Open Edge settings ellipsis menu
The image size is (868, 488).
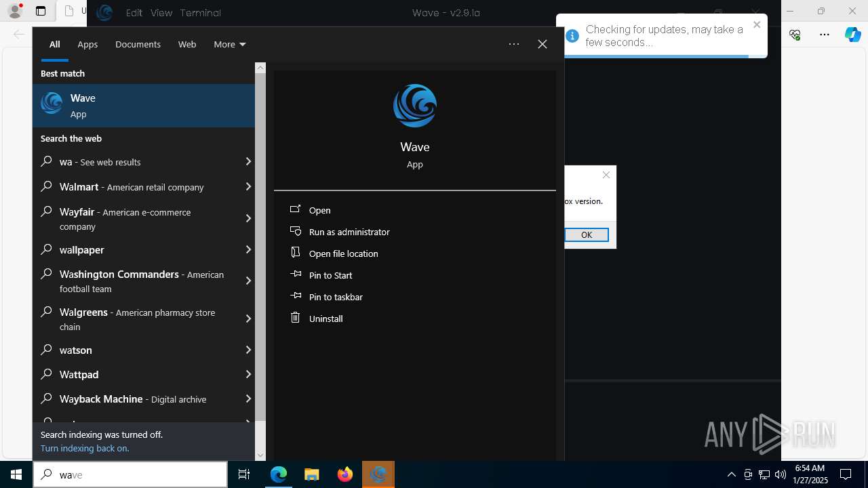click(825, 35)
